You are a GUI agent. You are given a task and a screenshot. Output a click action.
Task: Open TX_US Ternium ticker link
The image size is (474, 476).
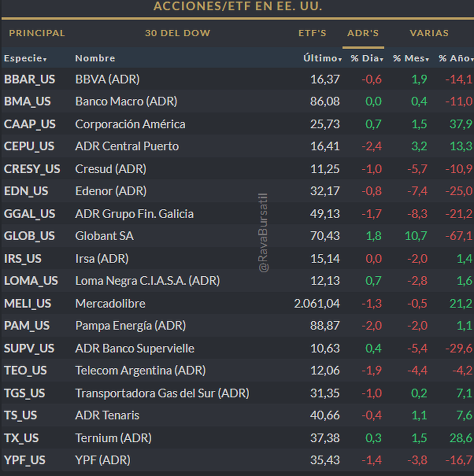[21, 438]
